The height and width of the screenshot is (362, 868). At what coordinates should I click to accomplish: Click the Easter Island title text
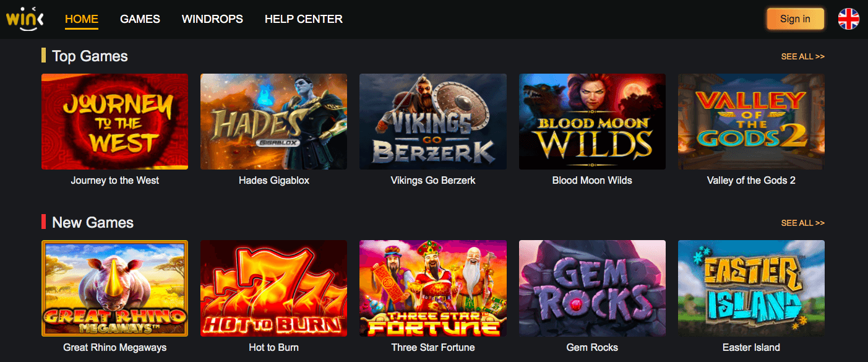point(751,347)
